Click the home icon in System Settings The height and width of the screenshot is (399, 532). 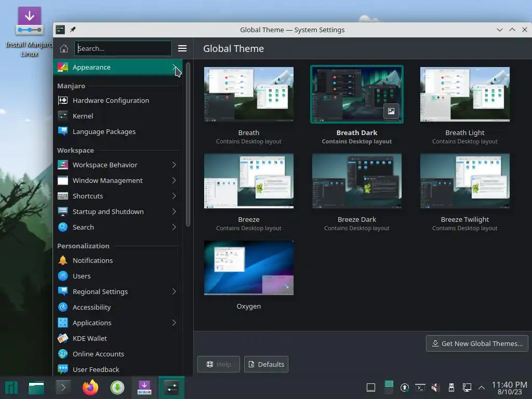coord(64,48)
